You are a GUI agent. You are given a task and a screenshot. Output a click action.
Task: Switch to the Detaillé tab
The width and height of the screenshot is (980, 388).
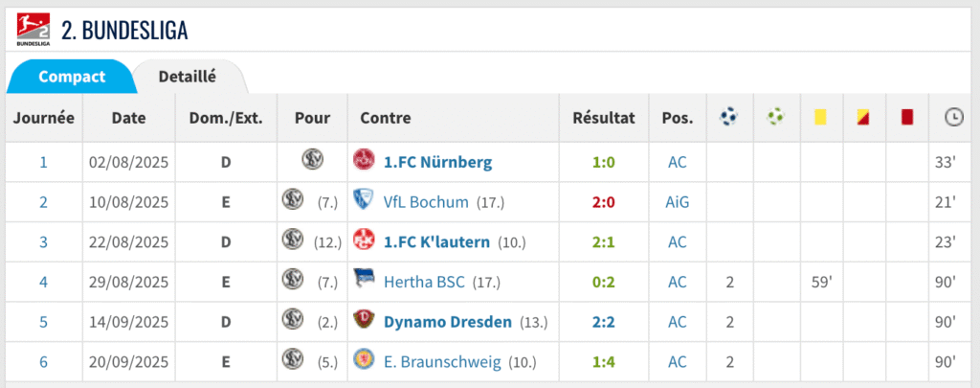[x=187, y=77]
